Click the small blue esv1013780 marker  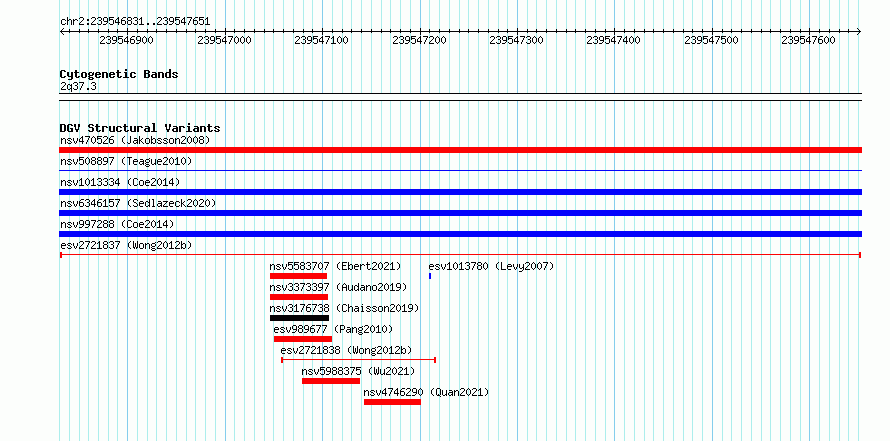430,276
